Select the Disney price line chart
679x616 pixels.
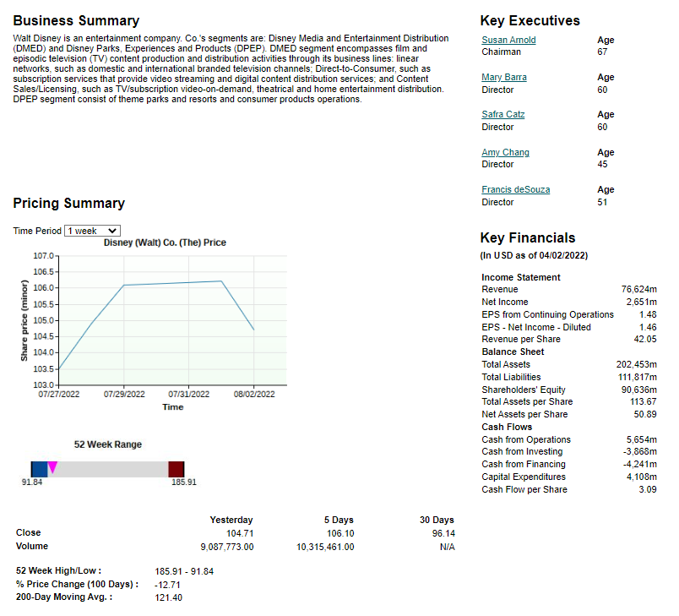[x=172, y=320]
